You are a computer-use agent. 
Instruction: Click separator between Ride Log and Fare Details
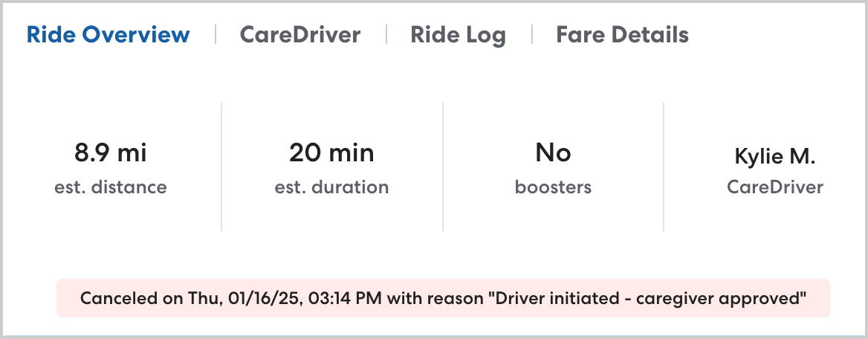pyautogui.click(x=531, y=35)
